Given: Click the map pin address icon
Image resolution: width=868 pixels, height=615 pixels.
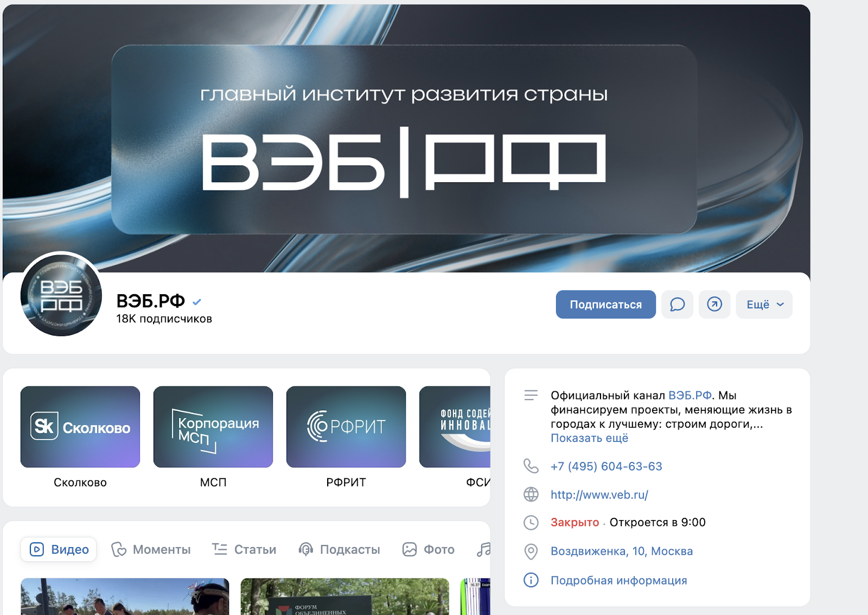Looking at the screenshot, I should (x=531, y=551).
